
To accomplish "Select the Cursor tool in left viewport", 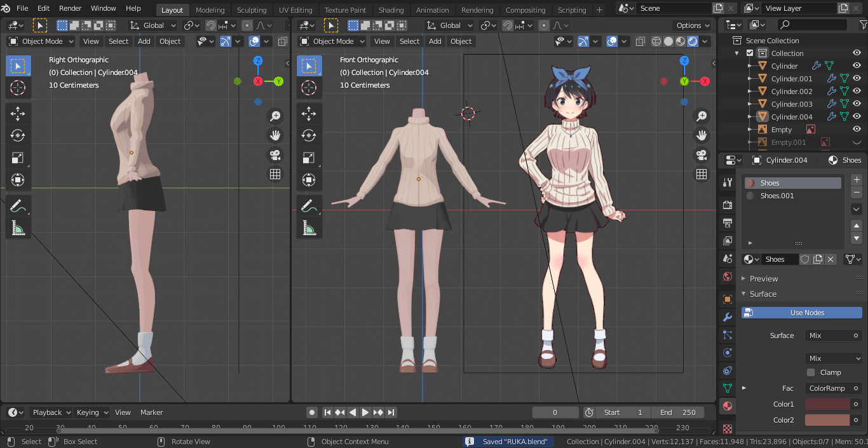I will point(18,88).
